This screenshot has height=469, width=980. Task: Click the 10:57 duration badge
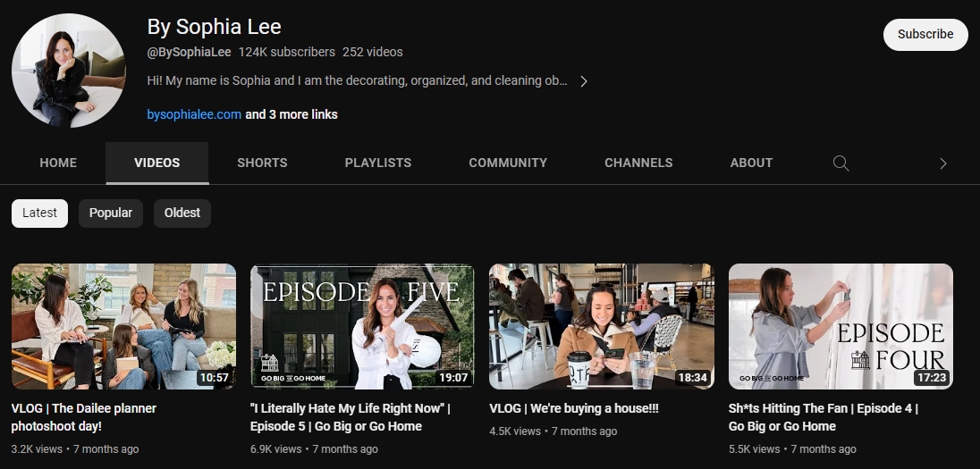click(214, 377)
